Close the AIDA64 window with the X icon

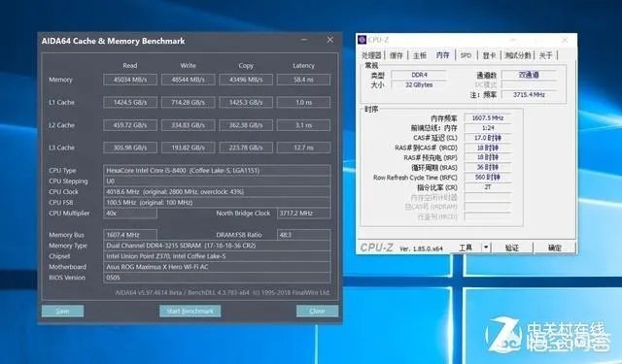(330, 40)
